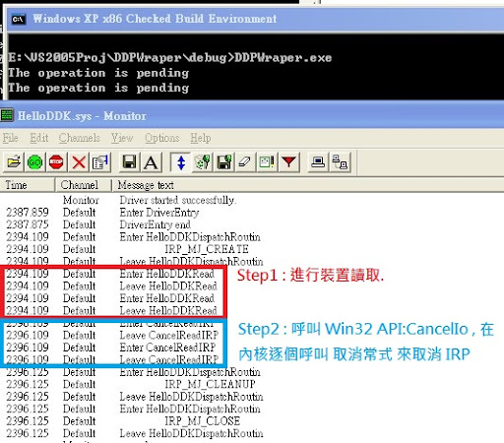Open the red funnel filter icon
This screenshot has width=504, height=443.
289,162
